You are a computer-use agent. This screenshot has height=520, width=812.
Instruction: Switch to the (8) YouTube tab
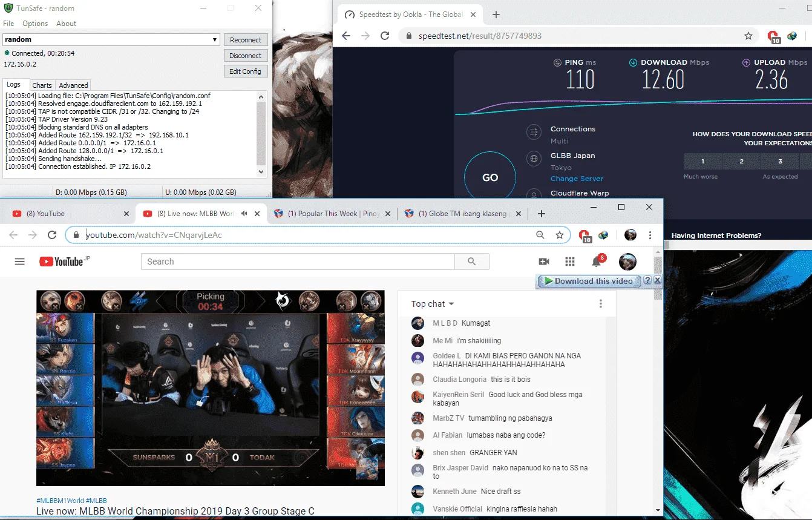pos(70,214)
